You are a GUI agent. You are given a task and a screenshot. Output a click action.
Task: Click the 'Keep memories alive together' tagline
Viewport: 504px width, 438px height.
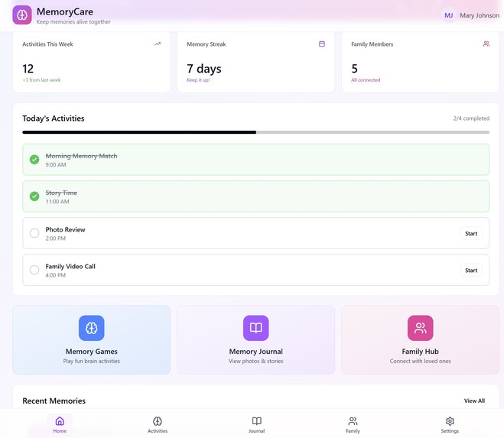(x=73, y=22)
